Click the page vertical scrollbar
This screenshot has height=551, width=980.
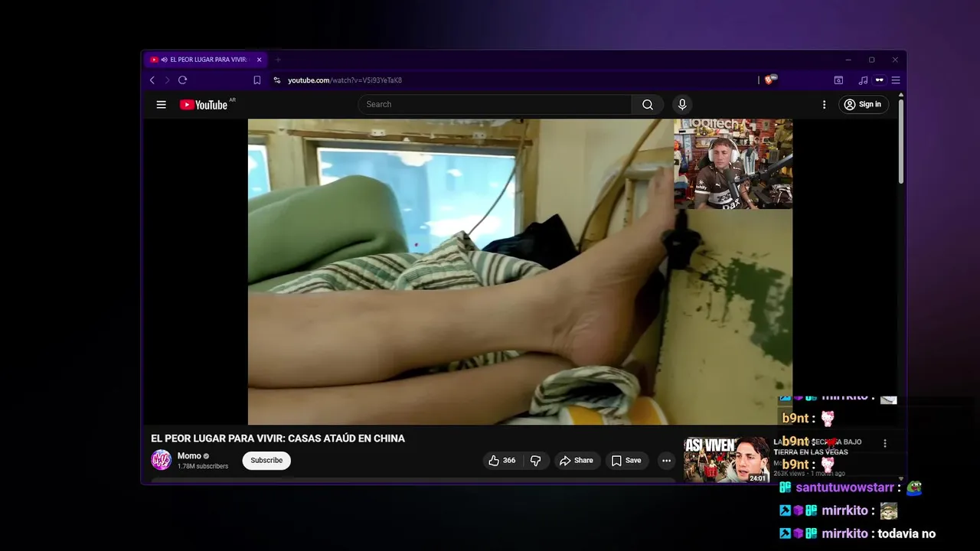point(901,142)
